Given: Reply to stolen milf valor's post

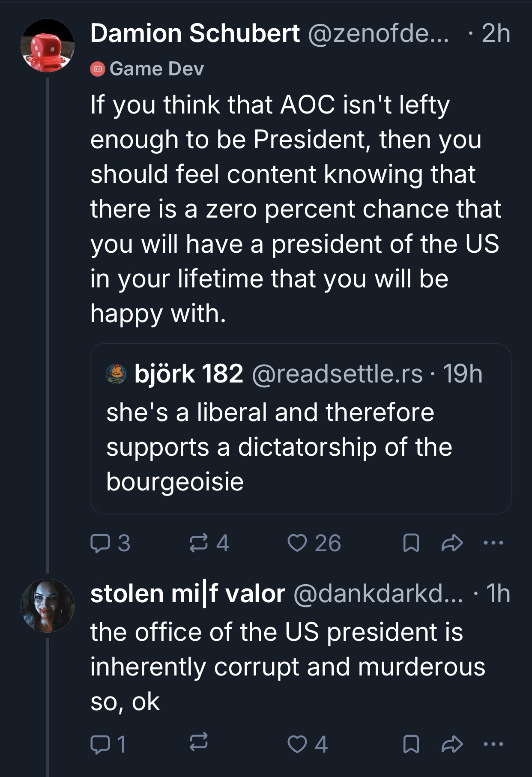Looking at the screenshot, I should 100,744.
